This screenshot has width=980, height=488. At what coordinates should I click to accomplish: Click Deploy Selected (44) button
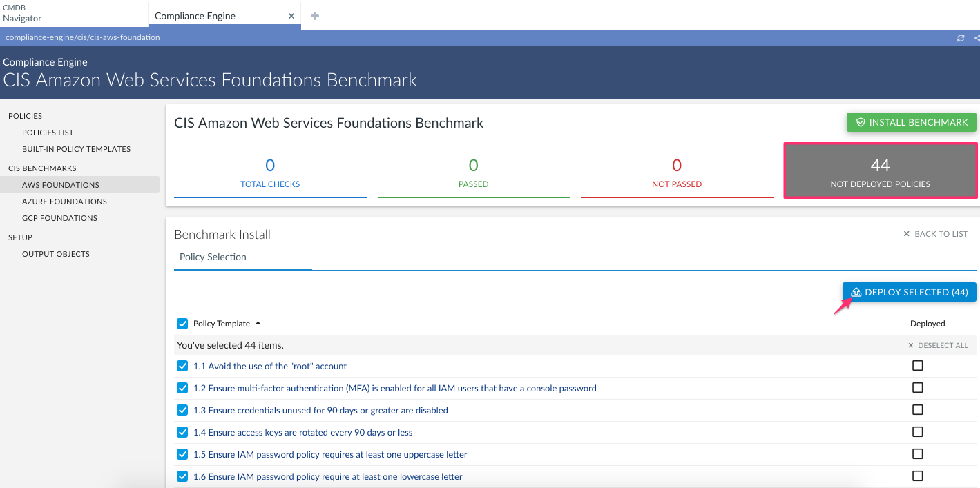click(909, 292)
